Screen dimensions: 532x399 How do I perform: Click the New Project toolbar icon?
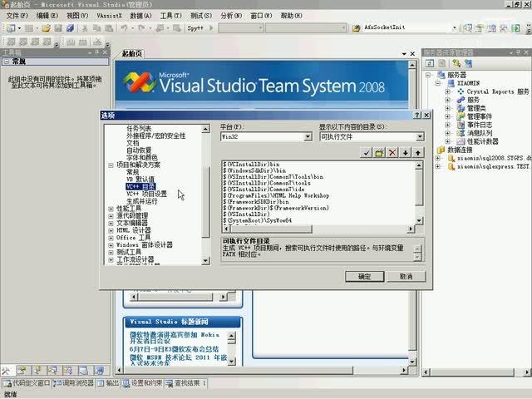coord(11,28)
